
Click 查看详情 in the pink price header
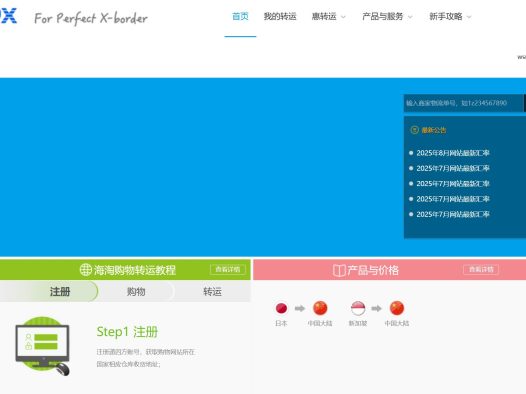pos(481,269)
